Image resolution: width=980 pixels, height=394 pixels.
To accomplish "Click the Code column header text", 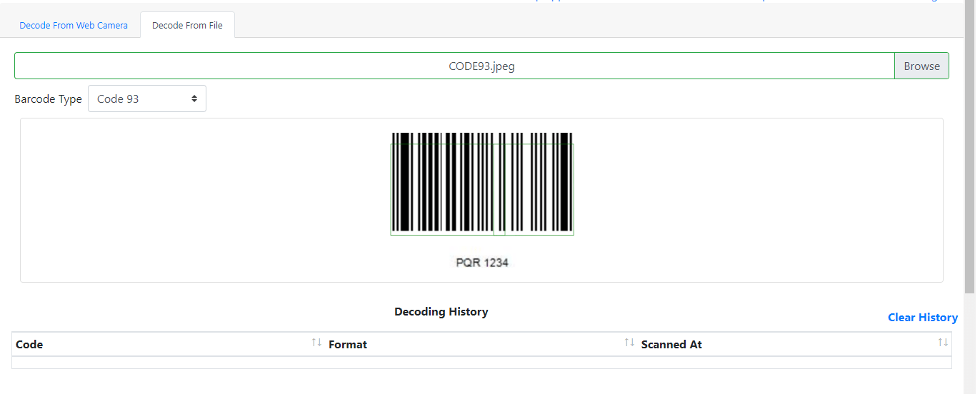I will click(x=29, y=345).
